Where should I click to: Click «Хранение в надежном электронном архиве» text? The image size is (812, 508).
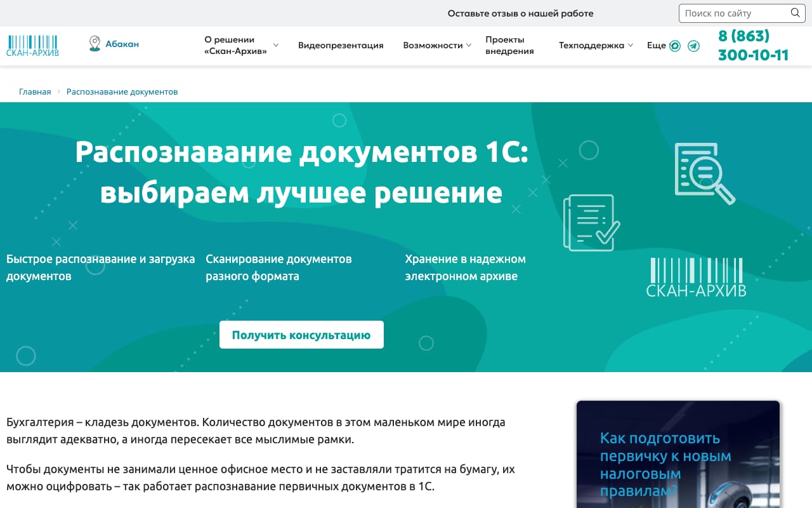pyautogui.click(x=466, y=267)
